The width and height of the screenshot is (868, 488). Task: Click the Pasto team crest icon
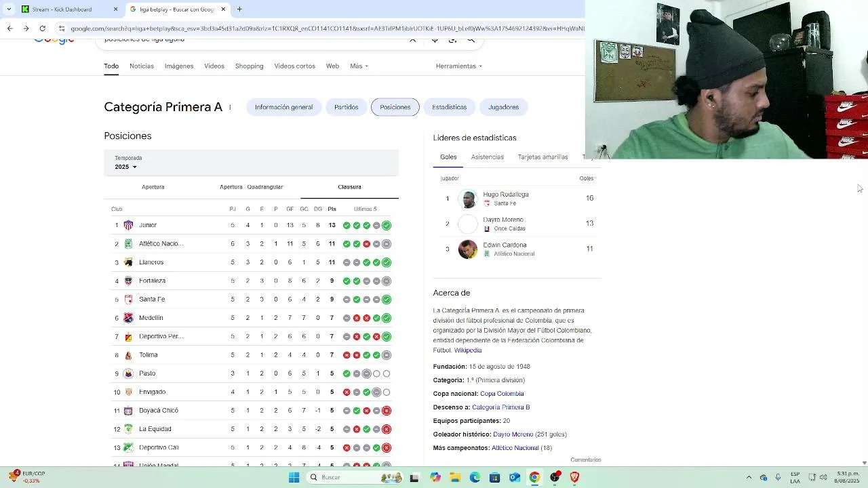pos(128,373)
